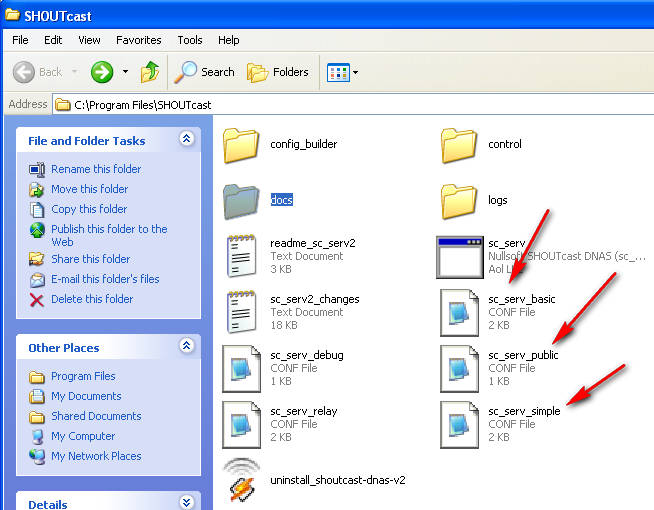The width and height of the screenshot is (654, 510).
Task: Open the Edit menu
Action: pyautogui.click(x=53, y=40)
